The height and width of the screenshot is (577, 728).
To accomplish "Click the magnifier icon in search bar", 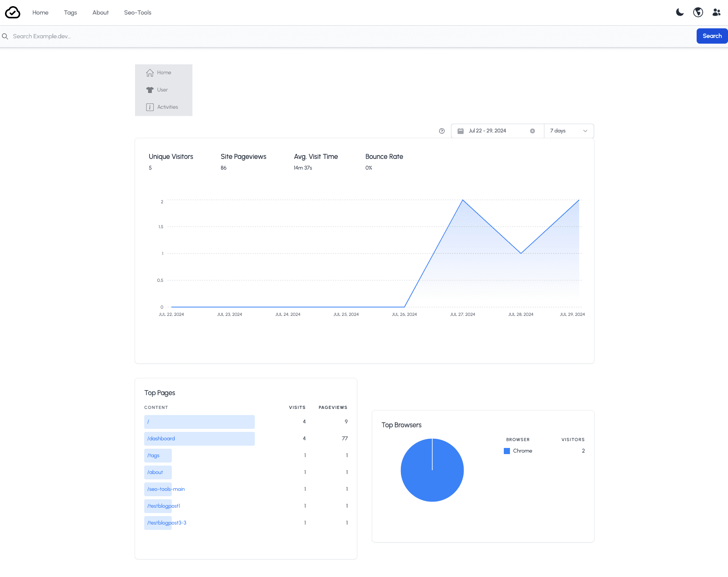I will coord(5,36).
